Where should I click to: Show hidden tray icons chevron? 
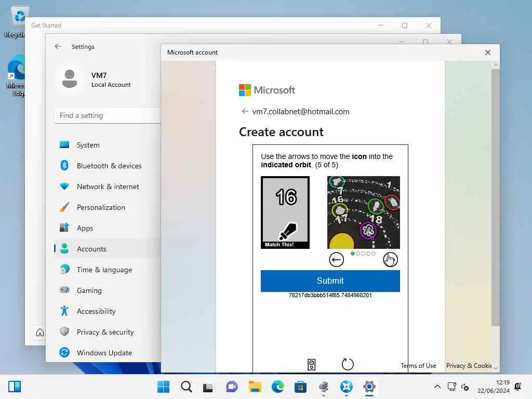(x=437, y=387)
